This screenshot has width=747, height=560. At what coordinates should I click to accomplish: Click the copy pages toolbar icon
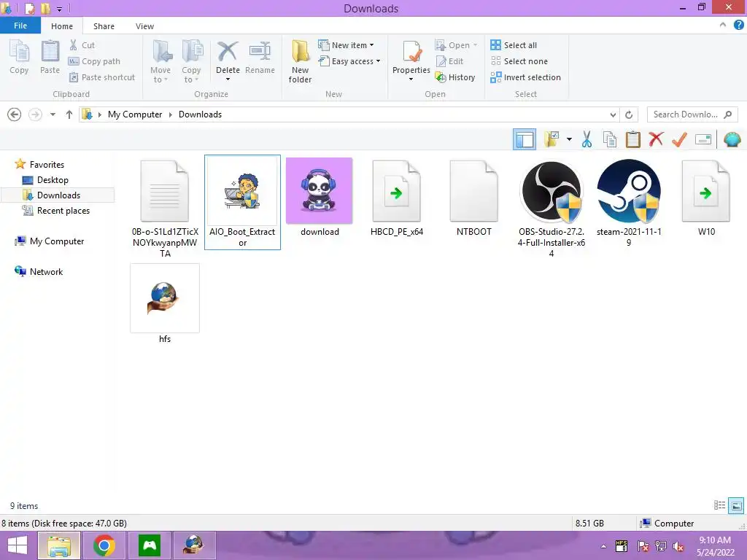610,139
